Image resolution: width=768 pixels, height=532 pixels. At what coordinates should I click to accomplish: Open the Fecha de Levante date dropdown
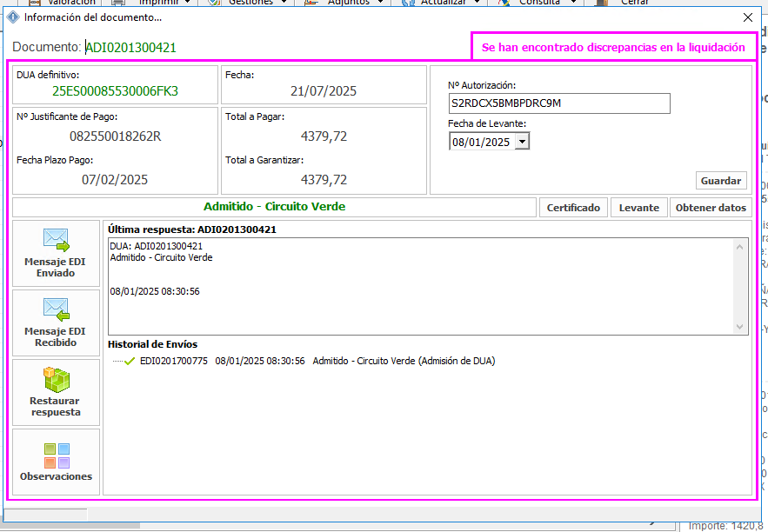(x=522, y=142)
